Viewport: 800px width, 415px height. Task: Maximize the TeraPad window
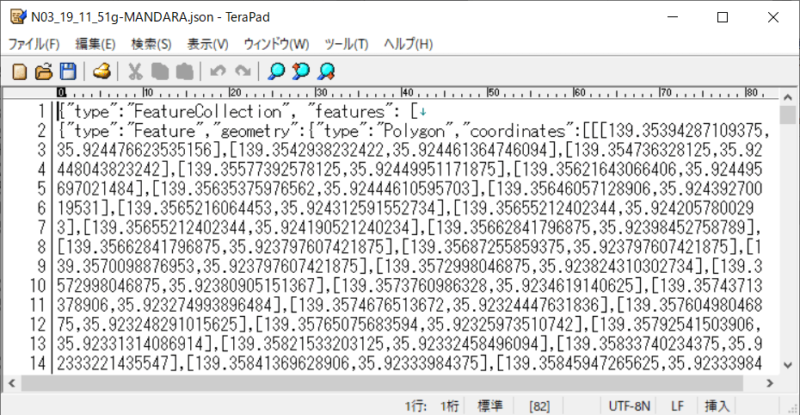click(722, 17)
